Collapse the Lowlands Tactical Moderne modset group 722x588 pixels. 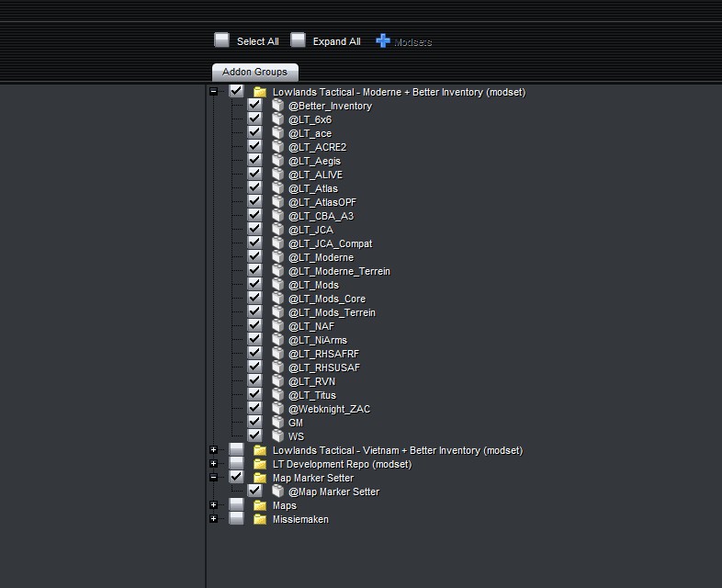pos(214,92)
